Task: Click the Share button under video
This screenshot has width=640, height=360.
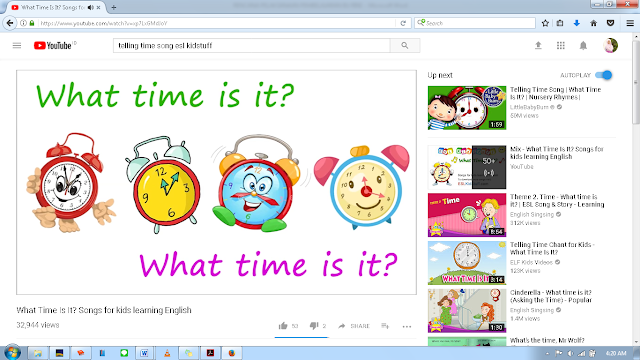Action: pos(354,326)
